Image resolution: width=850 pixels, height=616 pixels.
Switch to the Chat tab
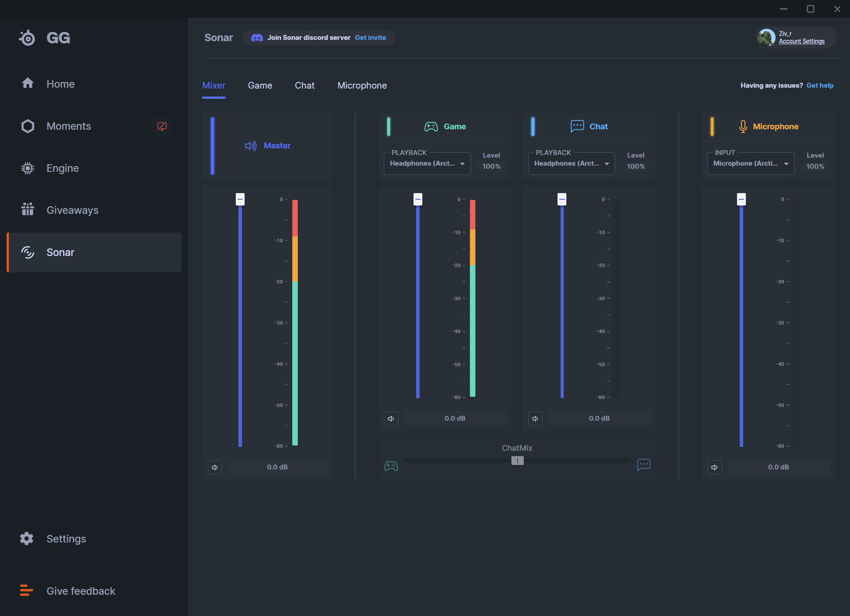coord(305,85)
